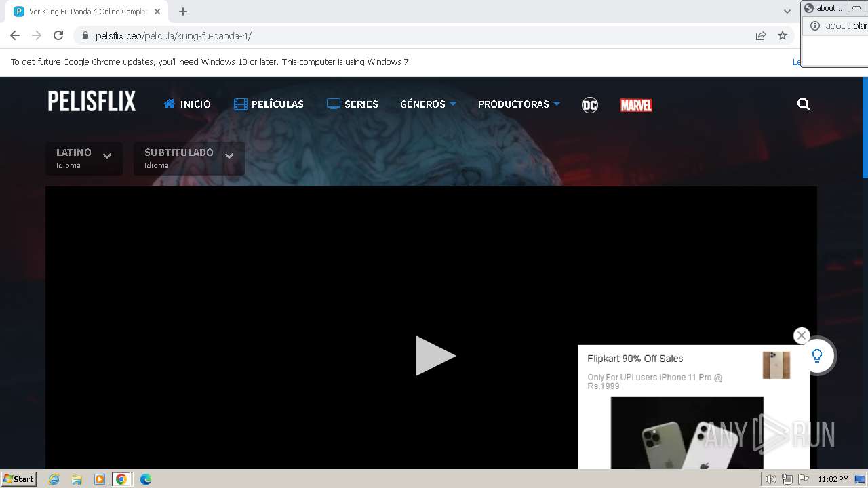868x488 pixels.
Task: Click the Windows Start button
Action: pyautogui.click(x=19, y=479)
